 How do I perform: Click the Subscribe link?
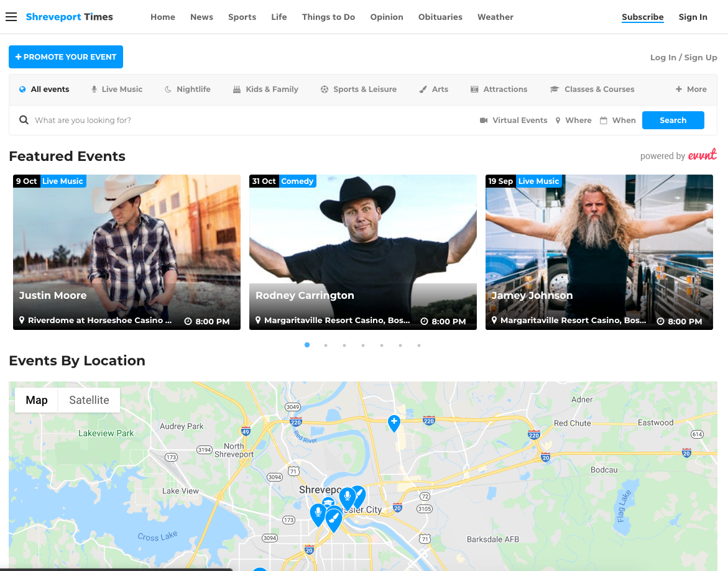(x=643, y=17)
